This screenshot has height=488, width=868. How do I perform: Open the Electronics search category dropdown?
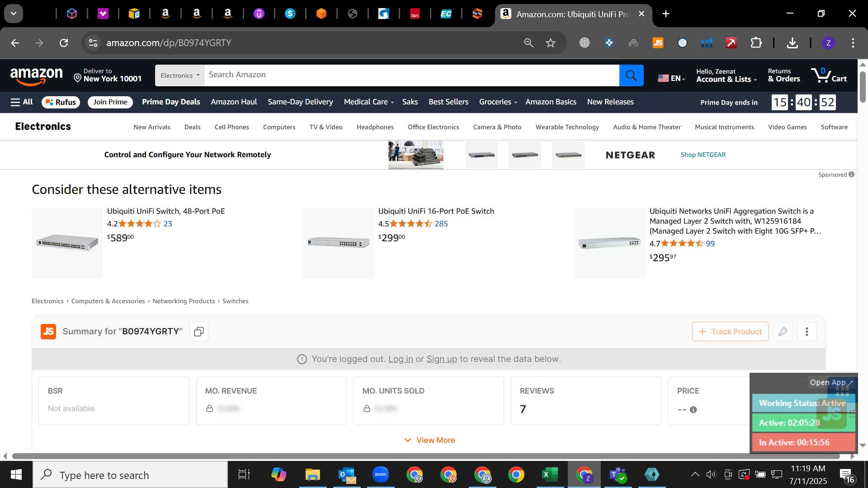[179, 75]
